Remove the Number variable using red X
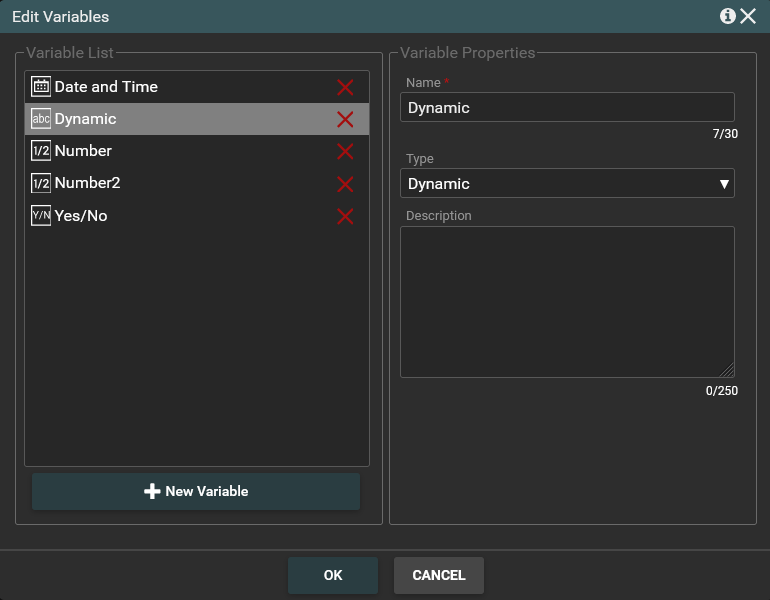This screenshot has width=770, height=600. tap(345, 152)
